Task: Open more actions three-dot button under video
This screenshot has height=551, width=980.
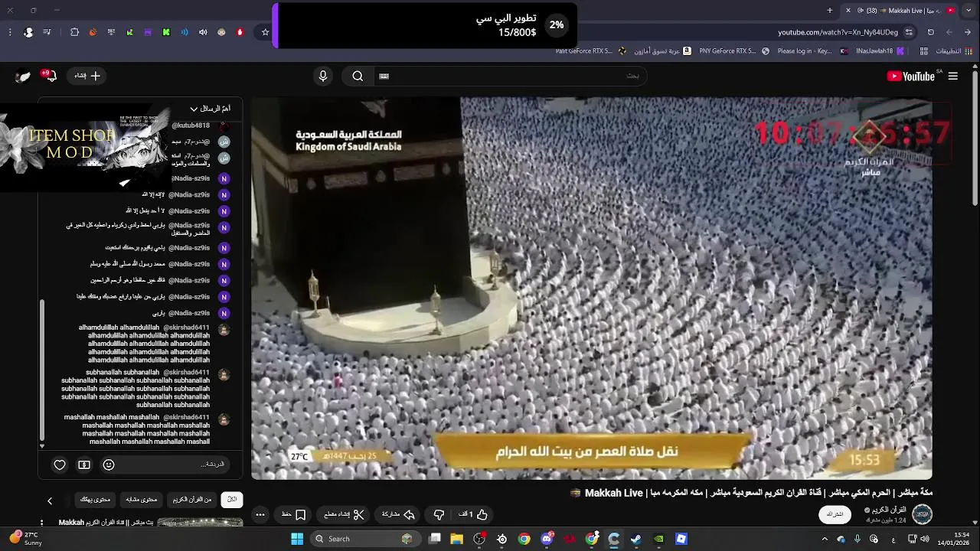Action: point(260,515)
